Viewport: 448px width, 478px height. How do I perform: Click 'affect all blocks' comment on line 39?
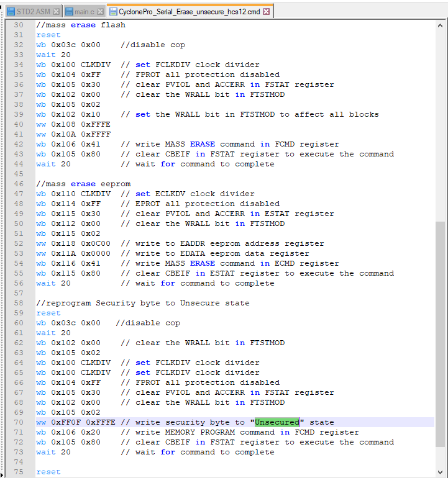[337, 114]
